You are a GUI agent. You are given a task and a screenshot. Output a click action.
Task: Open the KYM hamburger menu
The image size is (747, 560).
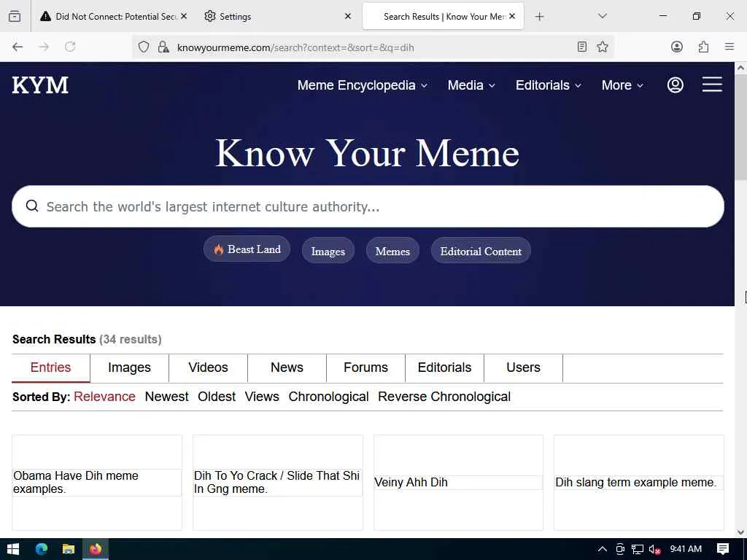tap(712, 85)
